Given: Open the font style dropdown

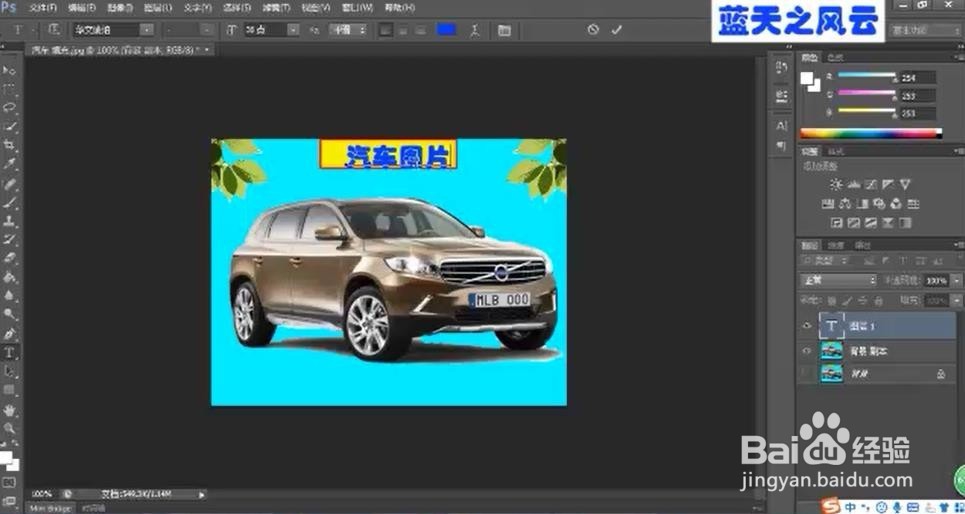Looking at the screenshot, I should pyautogui.click(x=208, y=30).
